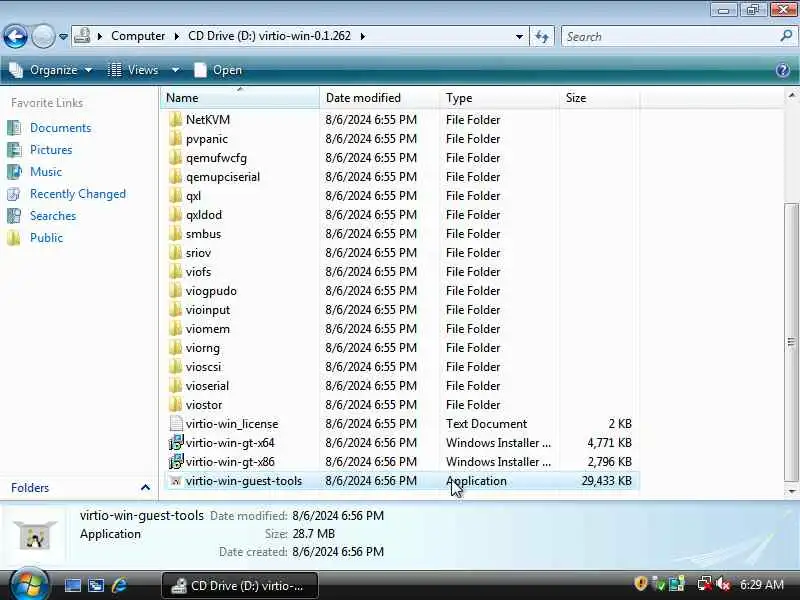Select the smbus folder icon
800x600 pixels.
point(175,234)
